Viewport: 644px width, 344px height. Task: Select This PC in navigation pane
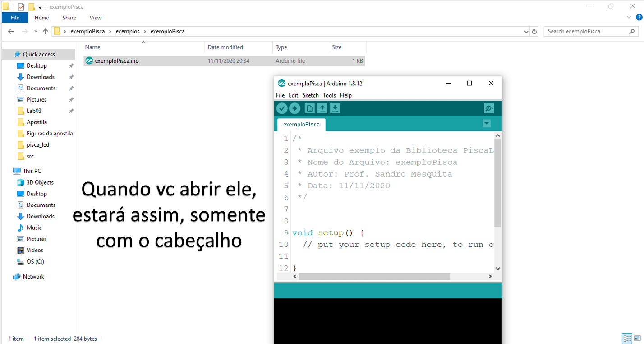point(32,171)
